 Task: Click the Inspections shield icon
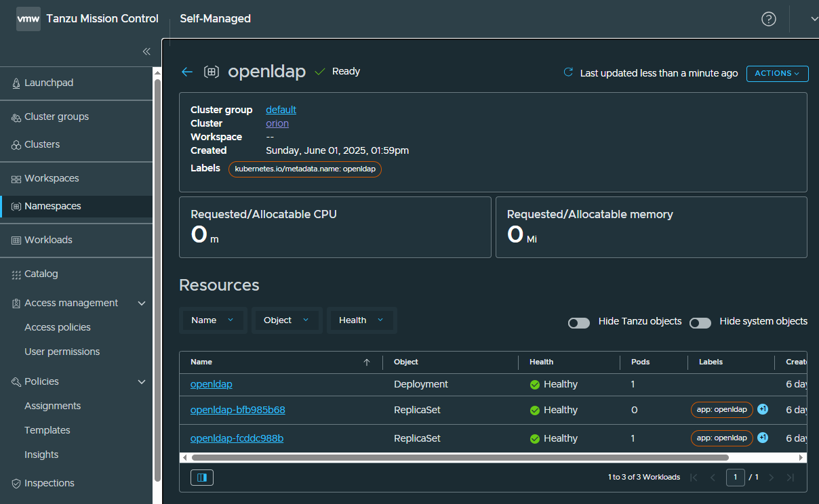coord(16,484)
